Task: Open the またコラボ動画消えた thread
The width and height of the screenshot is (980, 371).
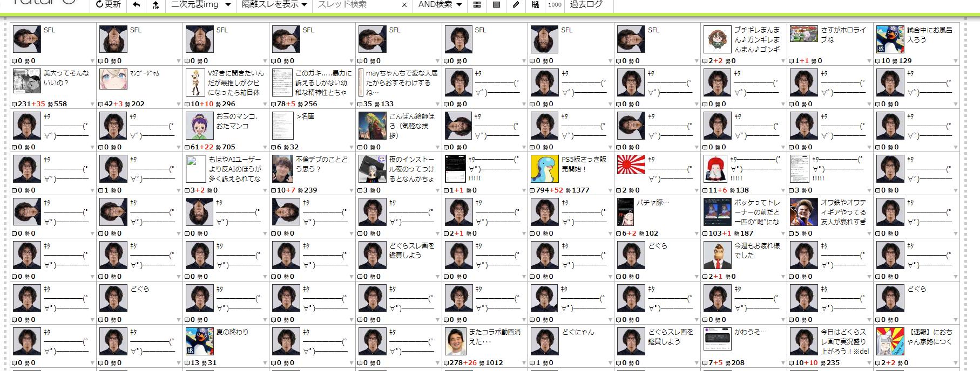Action: point(494,336)
